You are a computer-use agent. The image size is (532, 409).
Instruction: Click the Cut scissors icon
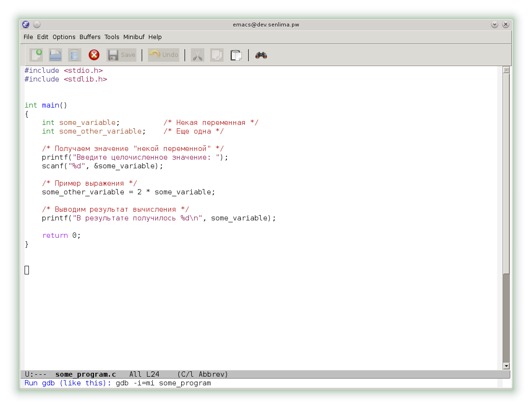click(x=197, y=55)
